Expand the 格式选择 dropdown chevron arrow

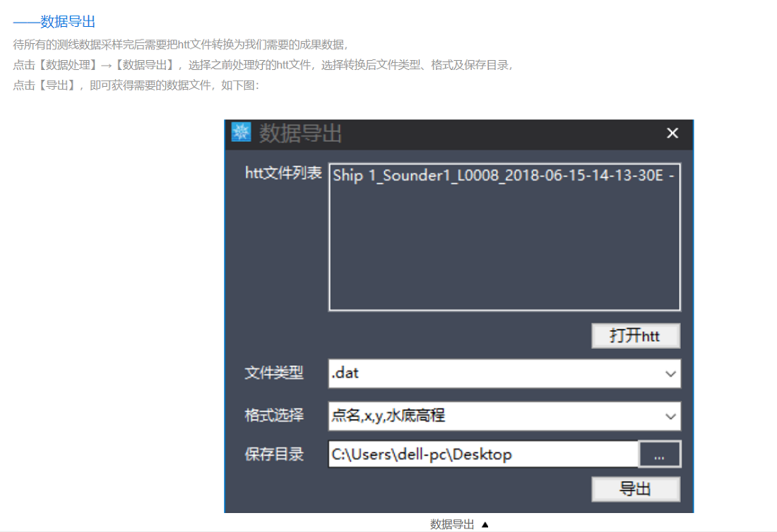pyautogui.click(x=670, y=416)
